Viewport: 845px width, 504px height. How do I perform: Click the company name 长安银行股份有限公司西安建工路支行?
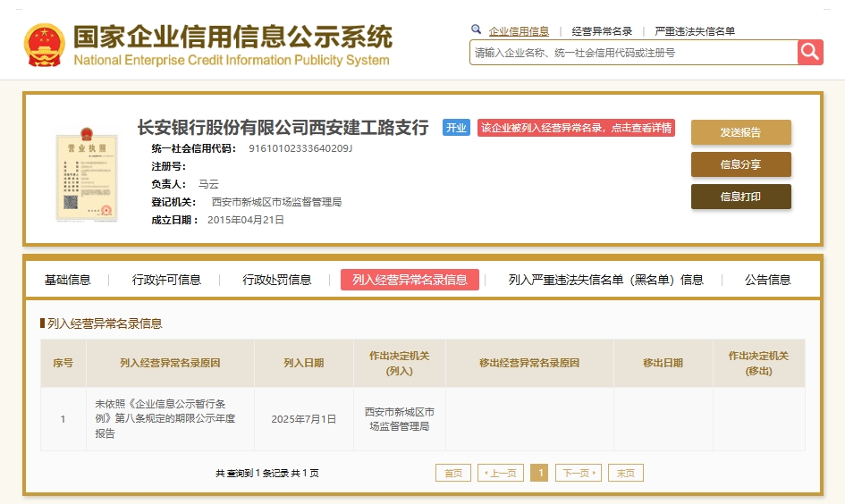pos(283,128)
